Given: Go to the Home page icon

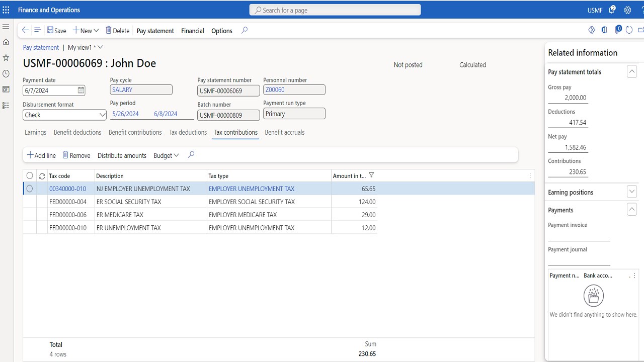Looking at the screenshot, I should 6,42.
